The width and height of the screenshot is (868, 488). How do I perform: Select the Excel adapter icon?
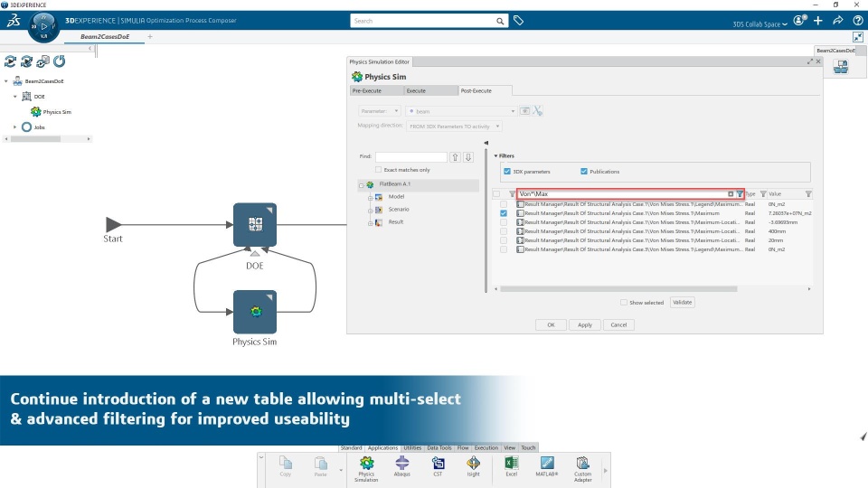pyautogui.click(x=512, y=466)
